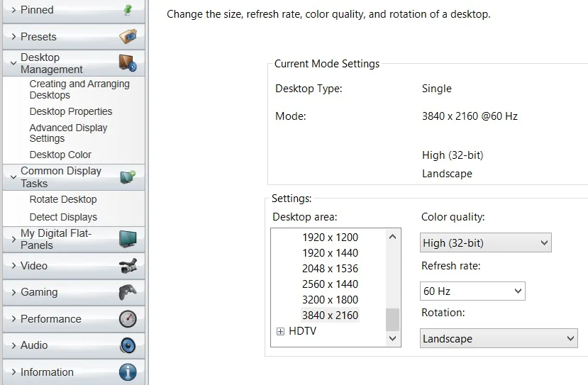This screenshot has height=385, width=588.
Task: Click the Gaming section header label
Action: [39, 292]
